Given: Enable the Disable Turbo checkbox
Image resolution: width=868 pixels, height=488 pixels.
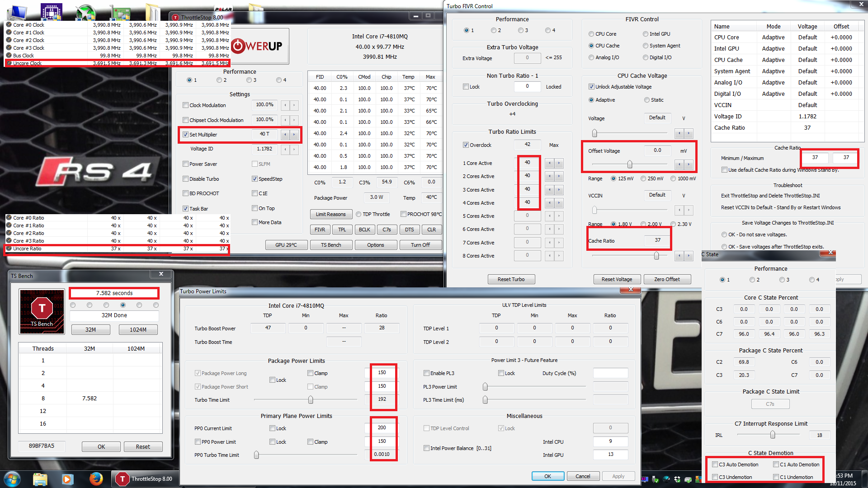Looking at the screenshot, I should click(185, 179).
